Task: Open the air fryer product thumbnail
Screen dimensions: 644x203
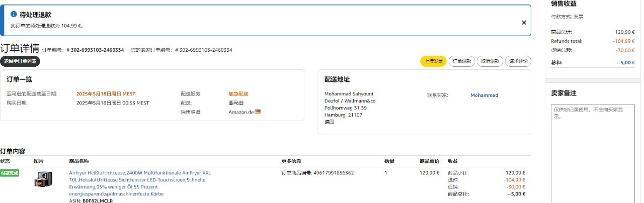Action: pyautogui.click(x=43, y=179)
